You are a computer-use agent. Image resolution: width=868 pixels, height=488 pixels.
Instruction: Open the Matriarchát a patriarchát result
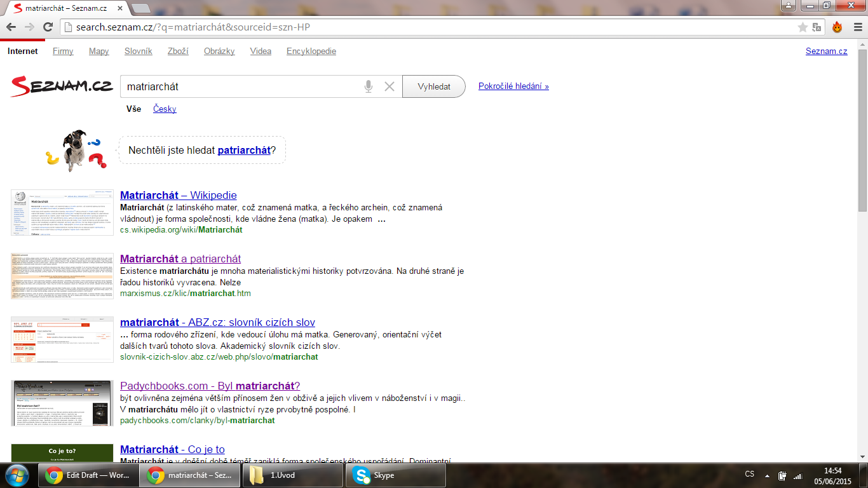[180, 259]
